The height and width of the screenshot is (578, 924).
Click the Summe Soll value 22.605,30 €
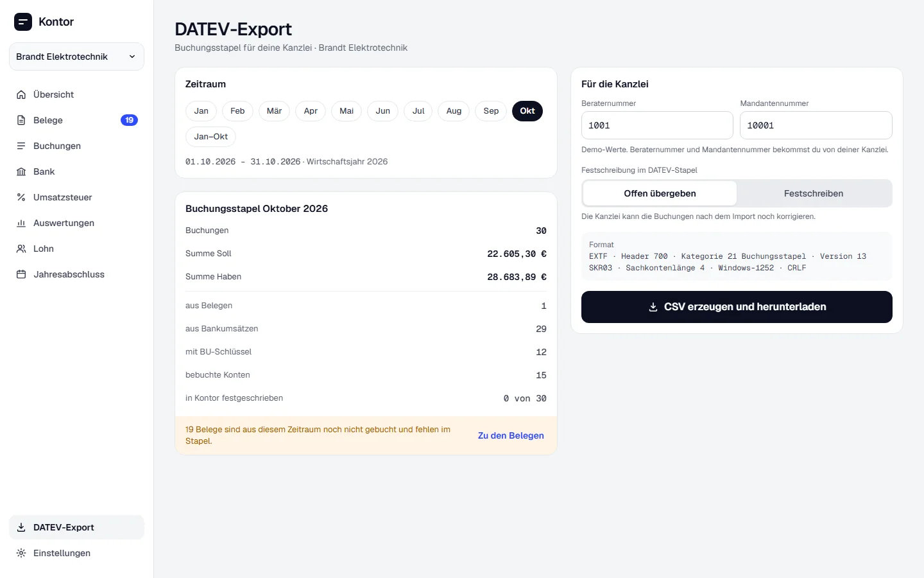[517, 254]
